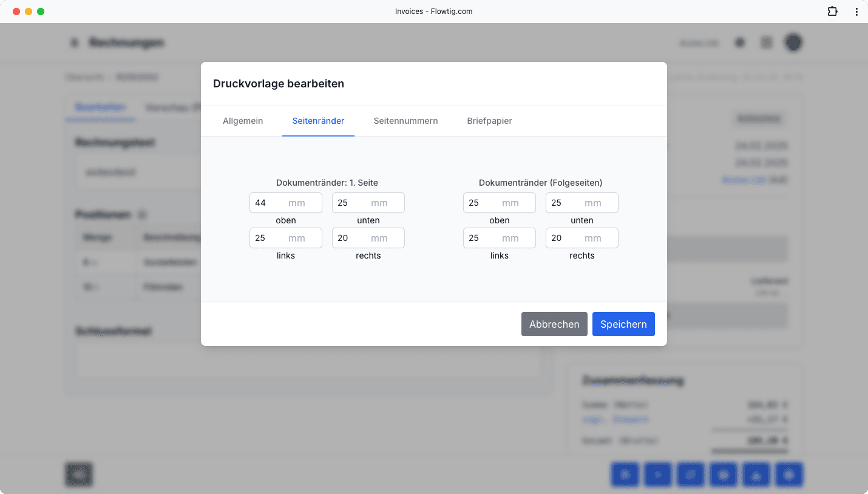
Task: Focus first page oben margin field with 44
Action: [286, 203]
